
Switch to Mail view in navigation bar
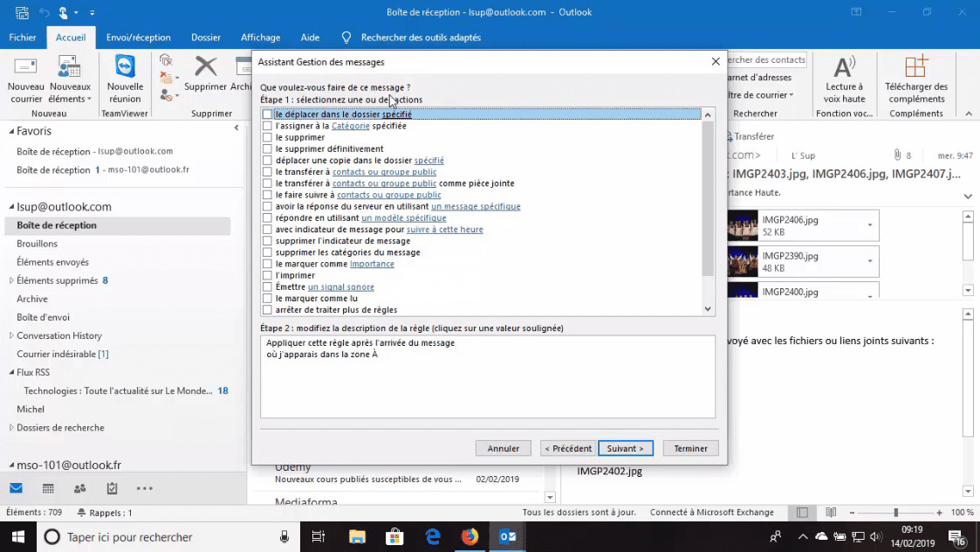click(17, 488)
